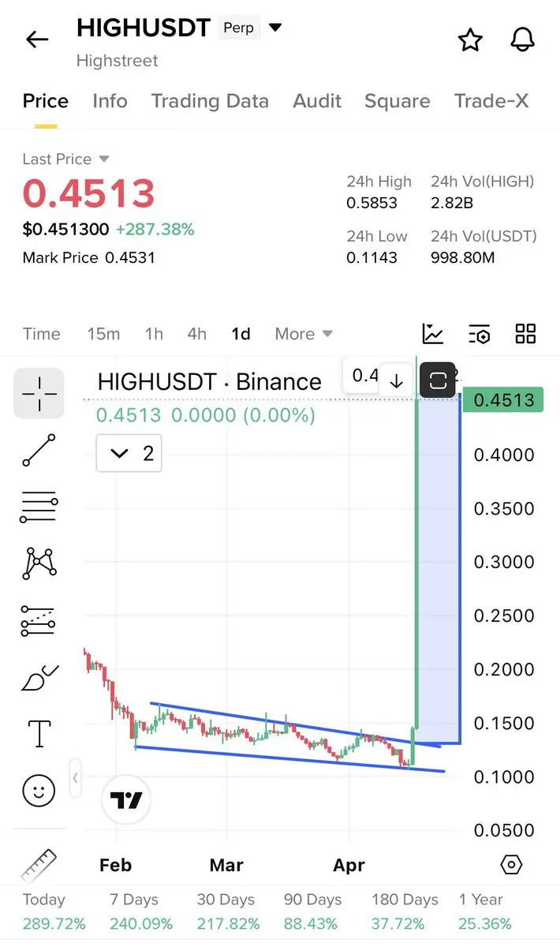
Task: Select the 1h timeframe
Action: (154, 334)
